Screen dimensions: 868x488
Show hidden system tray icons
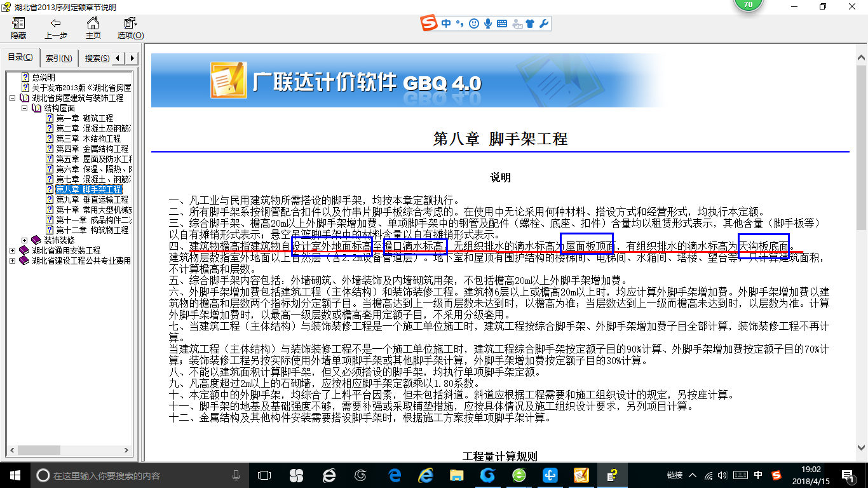pyautogui.click(x=693, y=475)
